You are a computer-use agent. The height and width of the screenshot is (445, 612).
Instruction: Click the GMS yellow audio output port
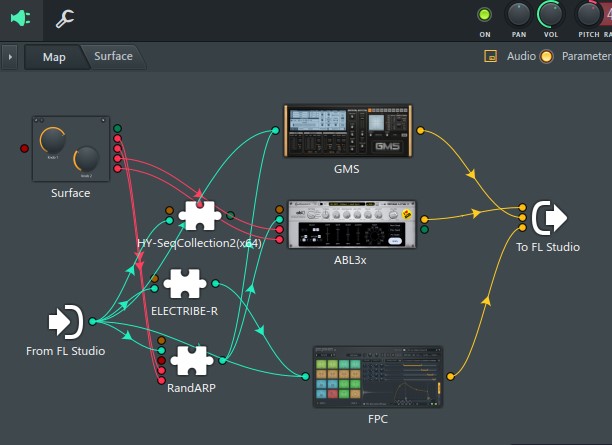click(420, 130)
